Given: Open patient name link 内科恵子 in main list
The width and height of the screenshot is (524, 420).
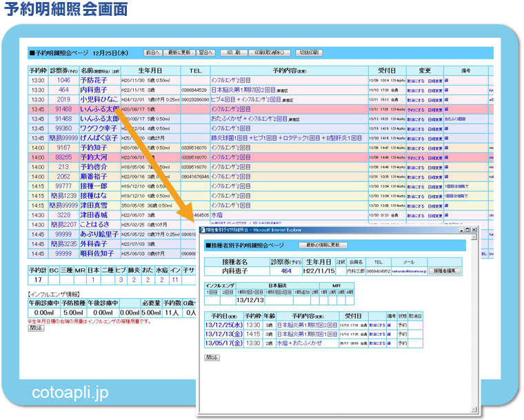Looking at the screenshot, I should 94,90.
